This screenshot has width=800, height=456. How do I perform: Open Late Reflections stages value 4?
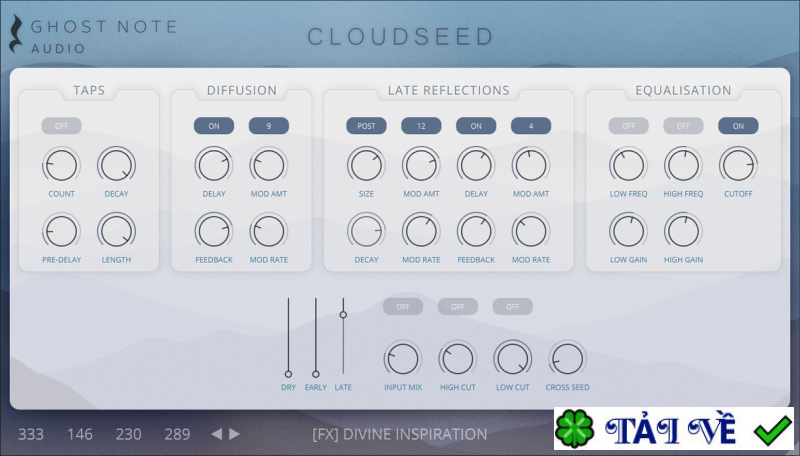pyautogui.click(x=531, y=126)
